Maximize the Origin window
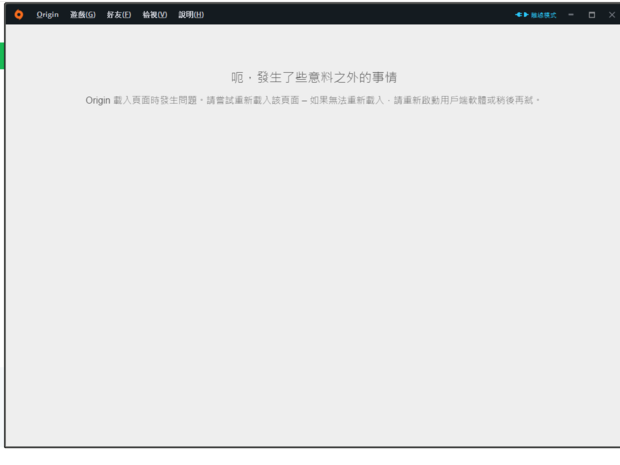The width and height of the screenshot is (620, 465). coord(592,15)
